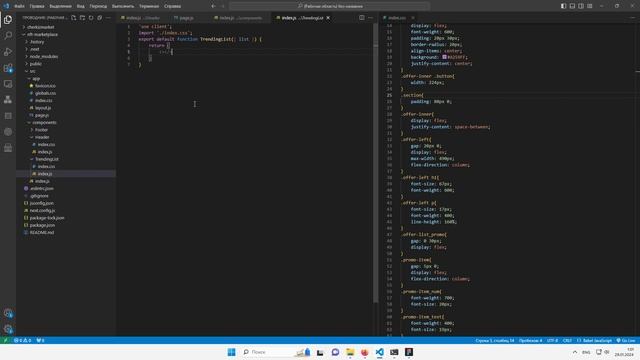Image resolution: width=640 pixels, height=360 pixels.
Task: Open favicon.ico in file tree
Action: tap(45, 86)
